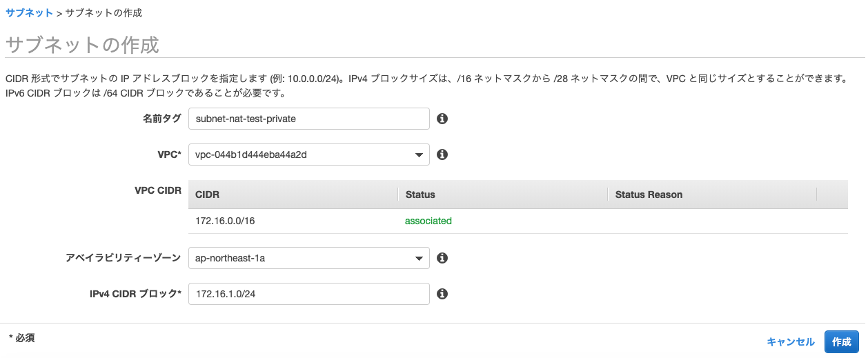Click the サブネットの作成 page heading
868x358 pixels.
82,46
